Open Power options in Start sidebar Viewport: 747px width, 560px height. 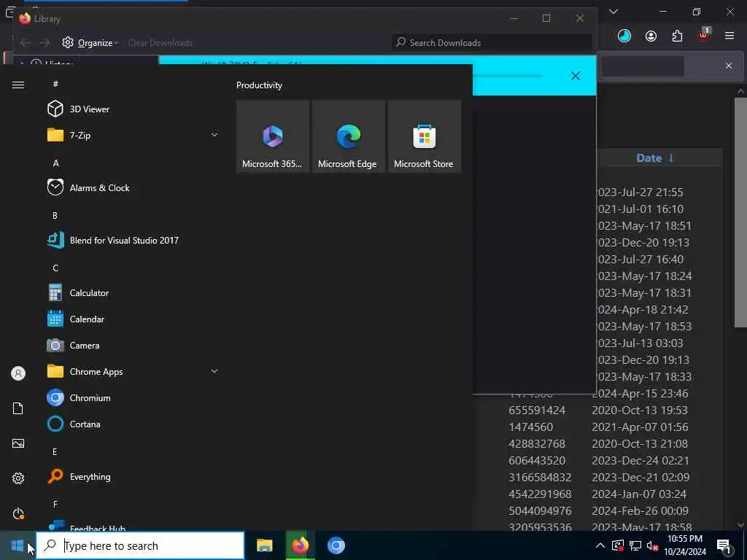[x=18, y=513]
